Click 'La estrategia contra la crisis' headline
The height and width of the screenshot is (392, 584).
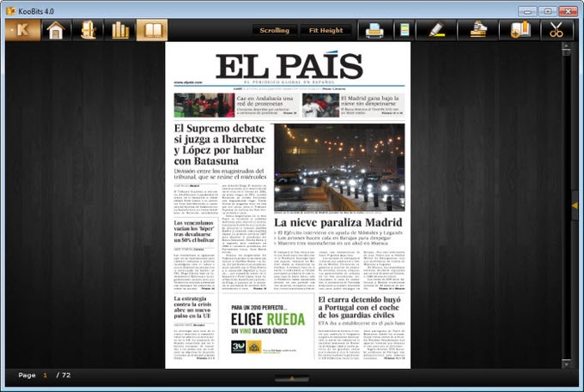click(192, 307)
